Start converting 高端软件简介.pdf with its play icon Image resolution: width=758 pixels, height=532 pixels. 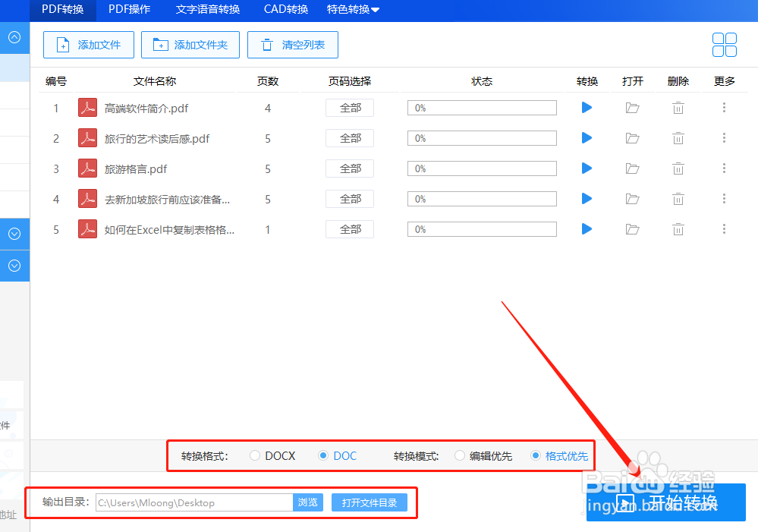pos(586,108)
